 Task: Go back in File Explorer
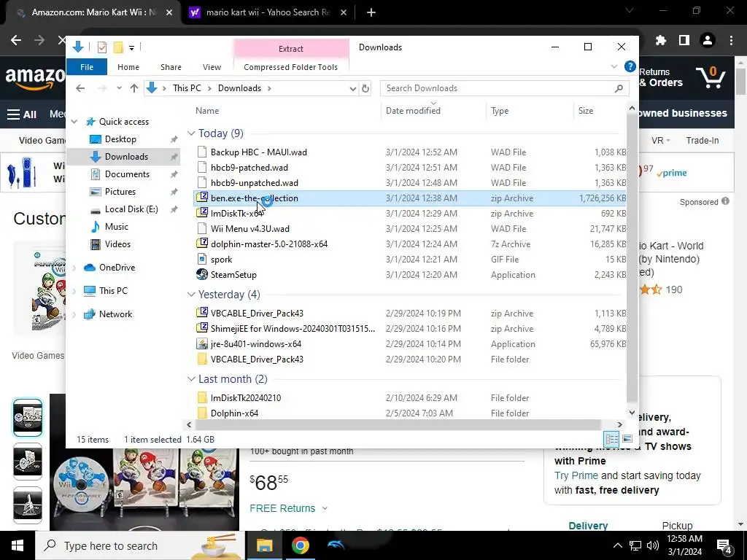[x=80, y=88]
